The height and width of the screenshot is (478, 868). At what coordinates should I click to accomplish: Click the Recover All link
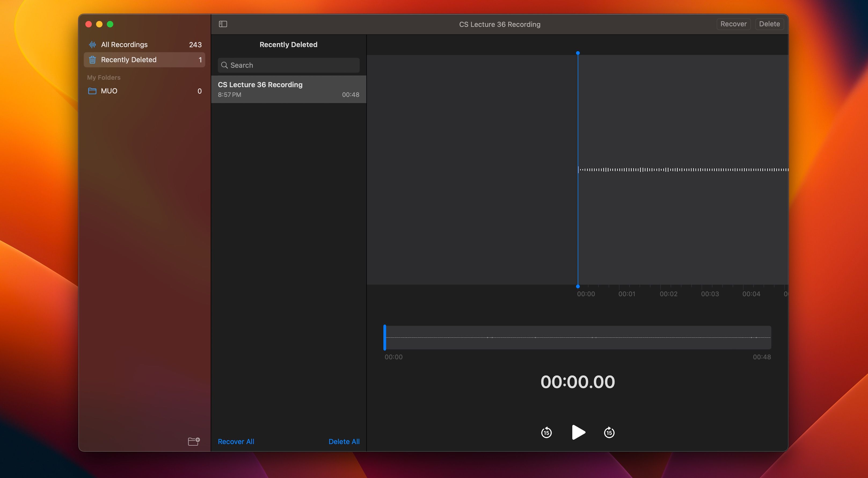click(236, 441)
